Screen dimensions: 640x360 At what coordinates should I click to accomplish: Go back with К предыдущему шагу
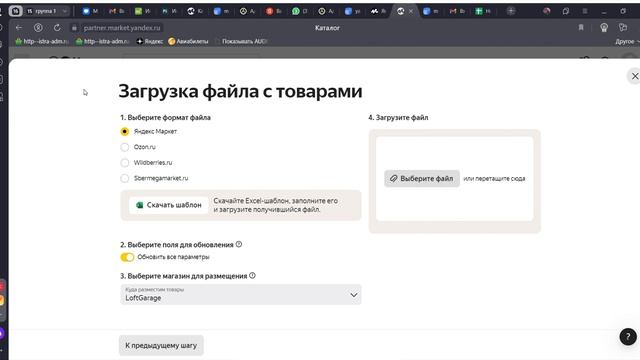pos(161,345)
